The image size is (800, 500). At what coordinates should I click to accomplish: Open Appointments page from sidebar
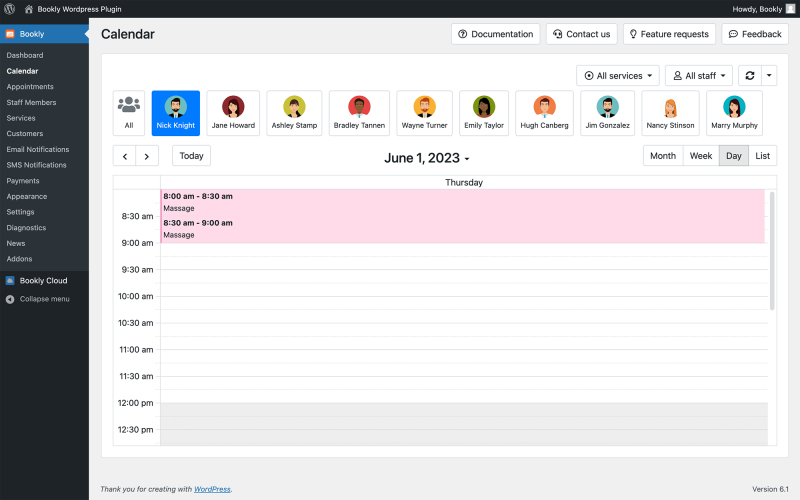click(30, 87)
